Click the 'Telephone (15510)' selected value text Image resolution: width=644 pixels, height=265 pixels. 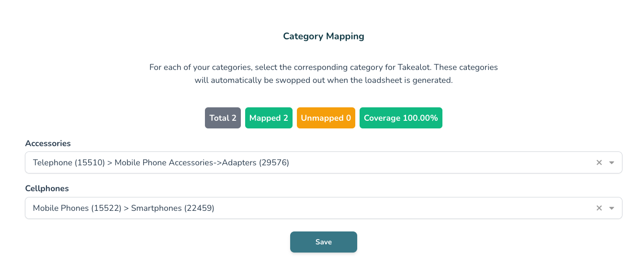69,162
